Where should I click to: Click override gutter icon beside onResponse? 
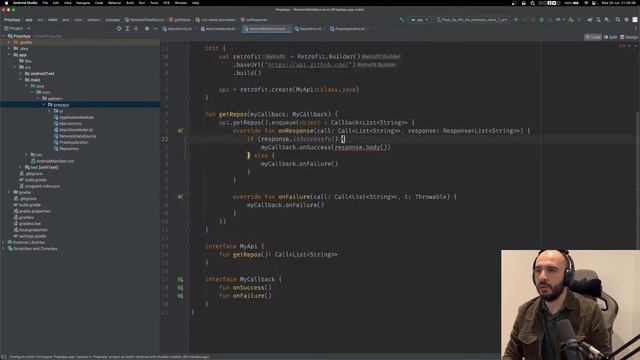point(180,131)
